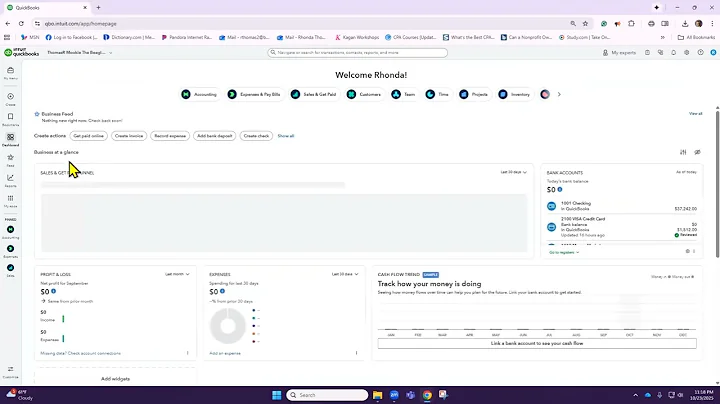Click the QuickBooks logo

pos(22,53)
